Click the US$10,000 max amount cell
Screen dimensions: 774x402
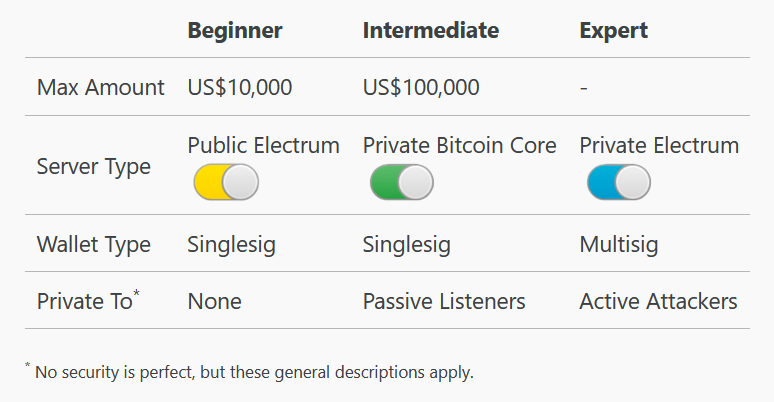tap(240, 87)
